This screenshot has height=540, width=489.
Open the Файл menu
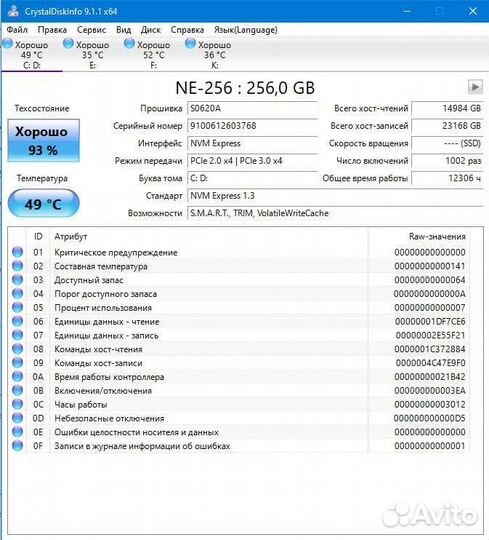[x=17, y=30]
